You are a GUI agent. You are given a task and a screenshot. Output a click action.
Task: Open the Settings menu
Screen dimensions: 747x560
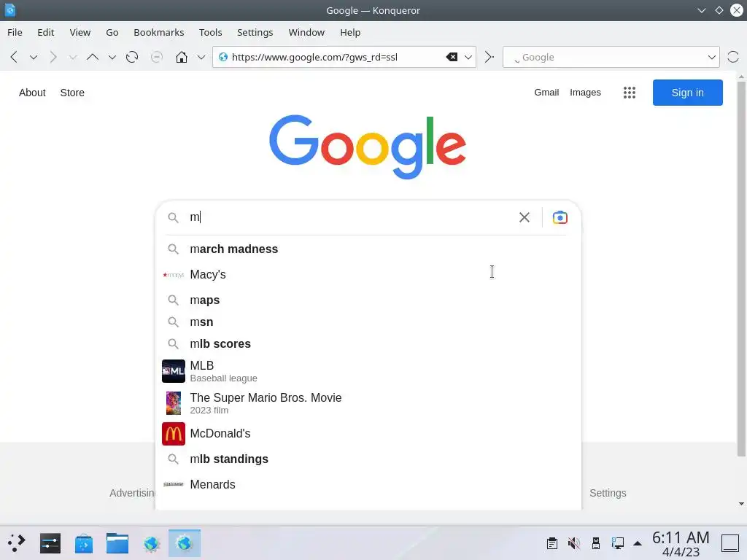pos(255,32)
